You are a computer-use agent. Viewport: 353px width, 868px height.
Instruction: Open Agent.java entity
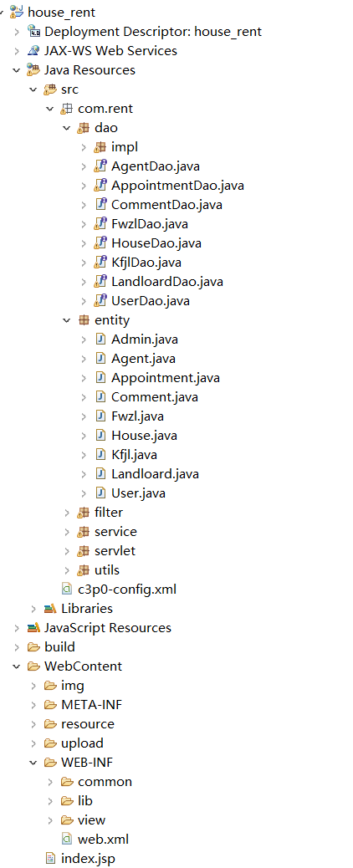point(144,359)
